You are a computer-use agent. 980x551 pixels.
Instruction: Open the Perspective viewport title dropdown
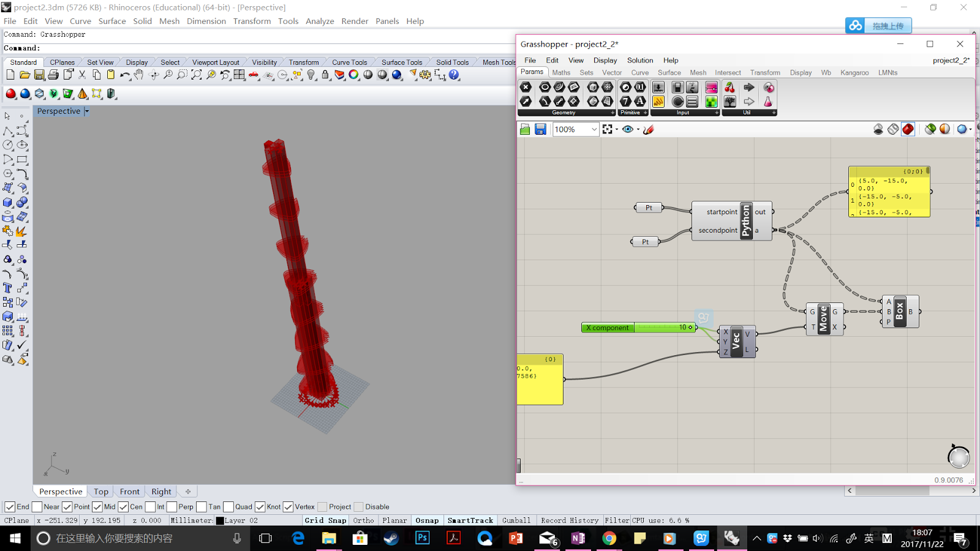click(86, 111)
